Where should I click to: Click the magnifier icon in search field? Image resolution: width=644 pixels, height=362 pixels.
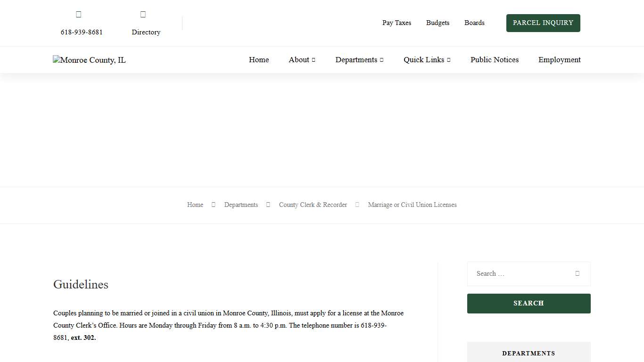[577, 273]
